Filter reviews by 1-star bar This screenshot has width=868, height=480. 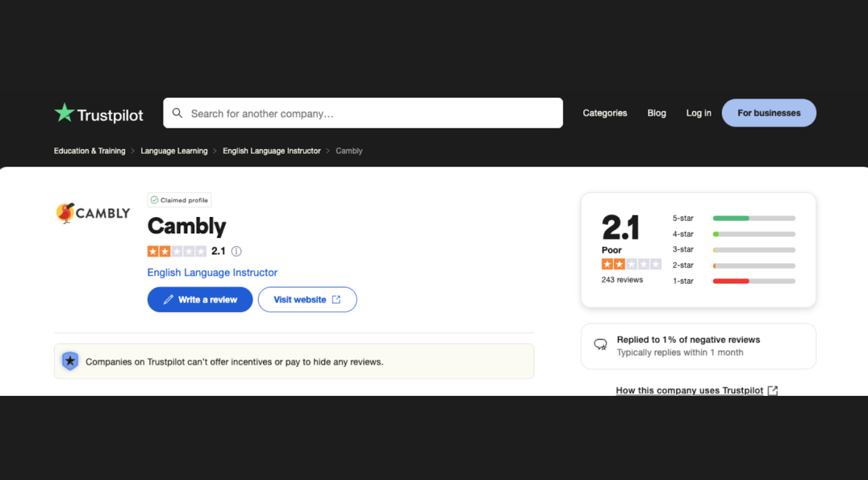[x=754, y=281]
